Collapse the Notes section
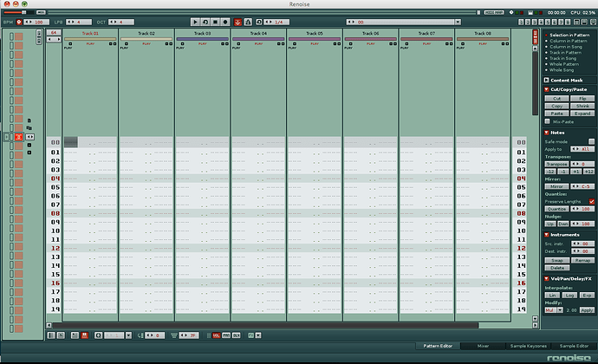The image size is (598, 364). [x=547, y=133]
